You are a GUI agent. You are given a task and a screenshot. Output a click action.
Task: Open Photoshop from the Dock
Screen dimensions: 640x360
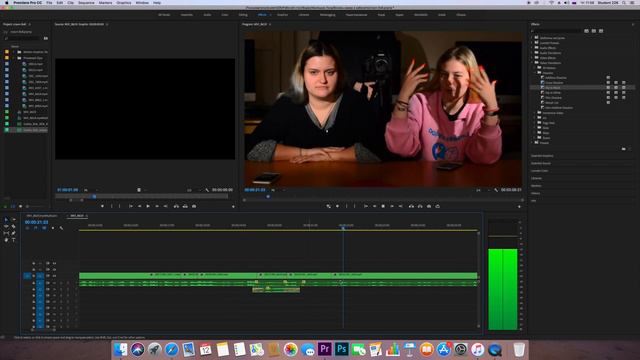(x=342, y=349)
